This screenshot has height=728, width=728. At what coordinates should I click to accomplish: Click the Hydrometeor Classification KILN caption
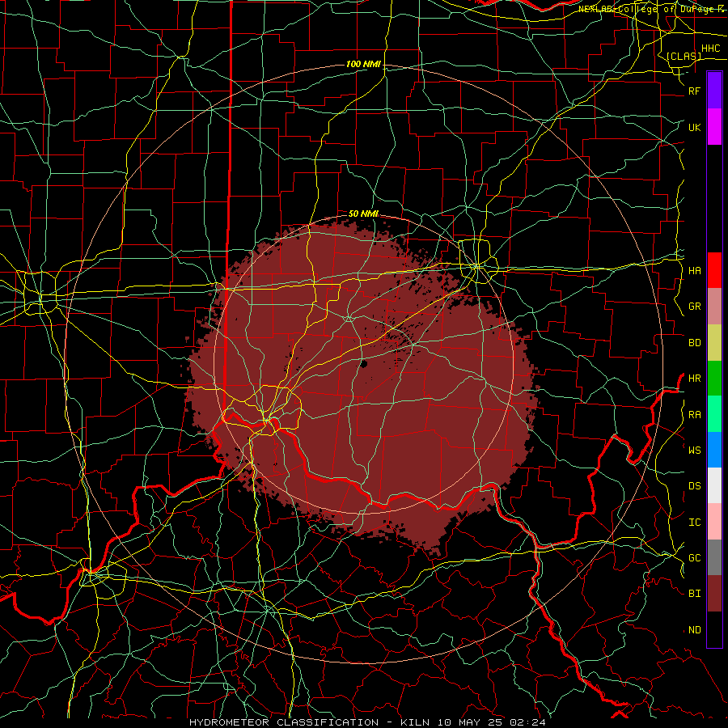click(367, 722)
